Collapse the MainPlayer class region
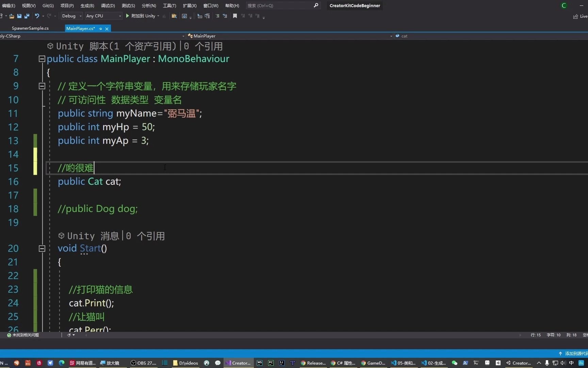The width and height of the screenshot is (588, 368). (x=42, y=59)
